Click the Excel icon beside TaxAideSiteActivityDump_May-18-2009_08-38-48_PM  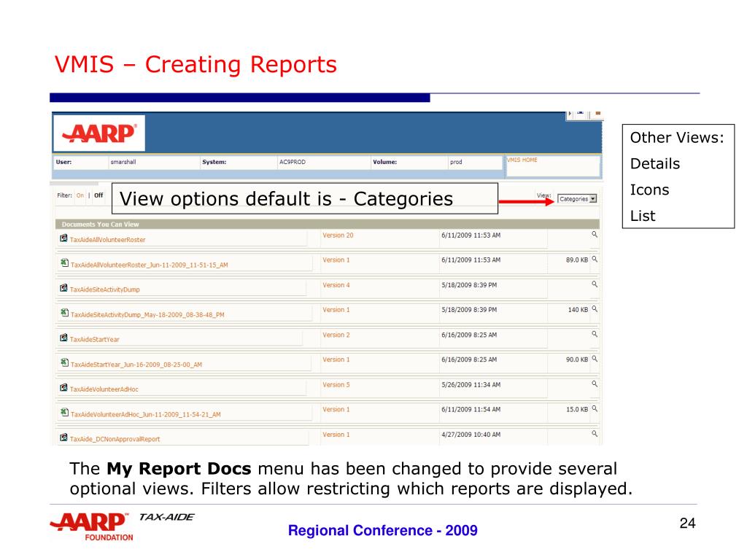pos(64,312)
